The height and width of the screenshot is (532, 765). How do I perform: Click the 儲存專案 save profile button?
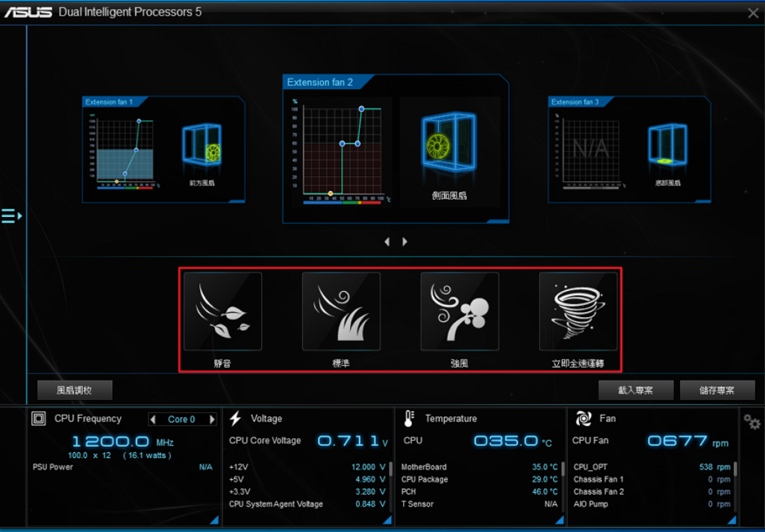pos(717,390)
